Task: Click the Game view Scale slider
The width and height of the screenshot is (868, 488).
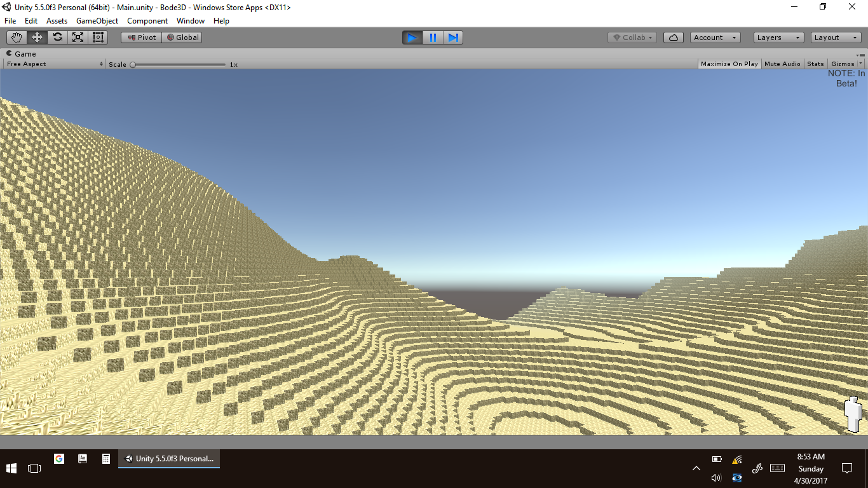Action: (x=179, y=64)
